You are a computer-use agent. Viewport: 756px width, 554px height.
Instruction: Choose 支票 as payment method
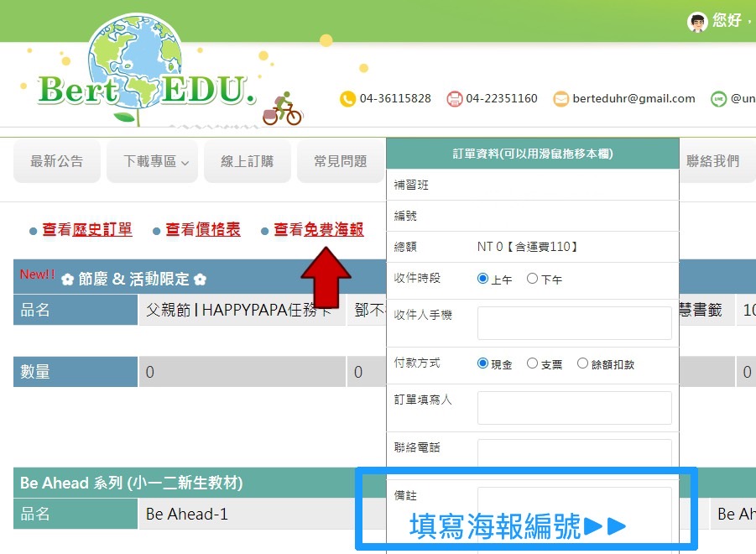(x=532, y=363)
